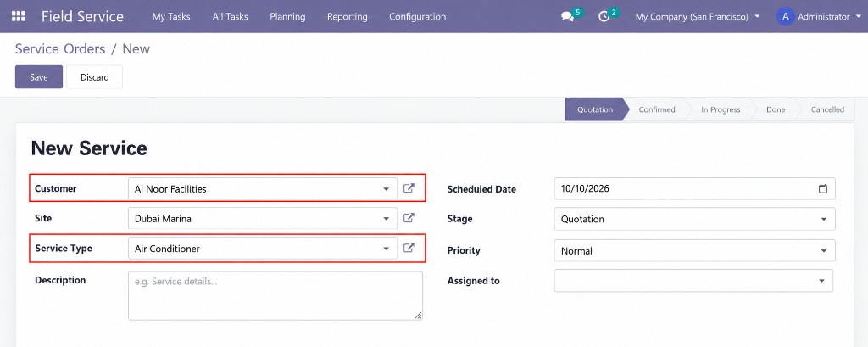The image size is (868, 347).
Task: Open the apps grid menu icon
Action: point(19,16)
